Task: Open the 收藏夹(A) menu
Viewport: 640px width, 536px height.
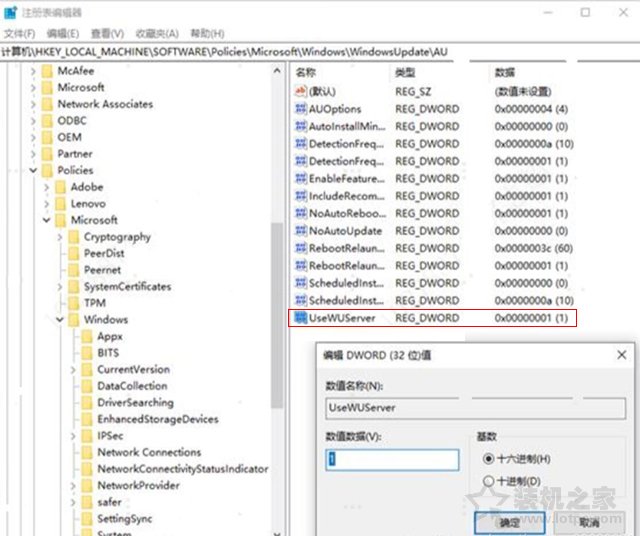Action: coord(157,33)
